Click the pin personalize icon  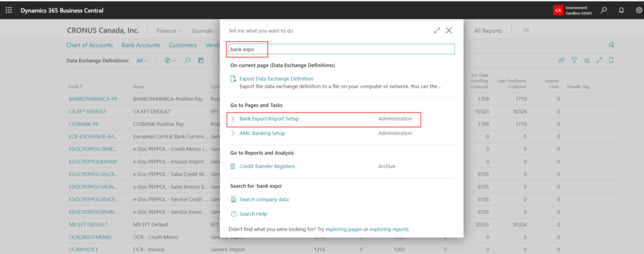coord(611,45)
